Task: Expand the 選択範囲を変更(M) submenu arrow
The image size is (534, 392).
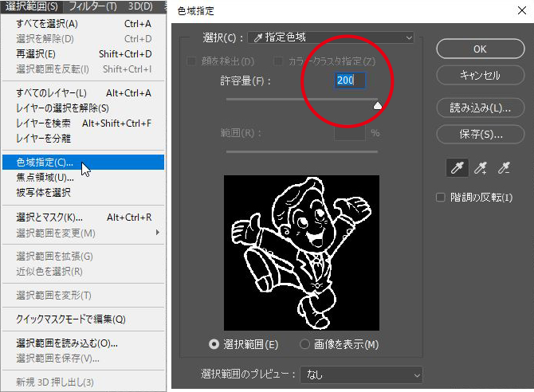Action: [x=157, y=233]
